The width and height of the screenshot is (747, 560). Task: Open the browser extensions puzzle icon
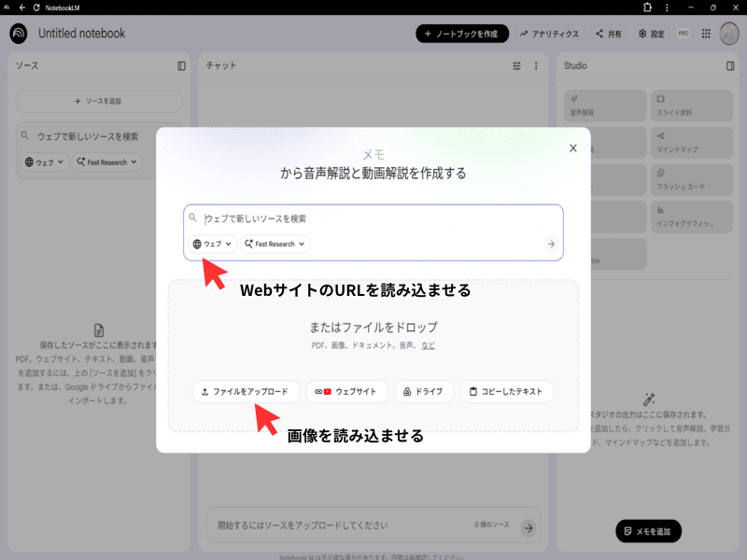coord(647,7)
